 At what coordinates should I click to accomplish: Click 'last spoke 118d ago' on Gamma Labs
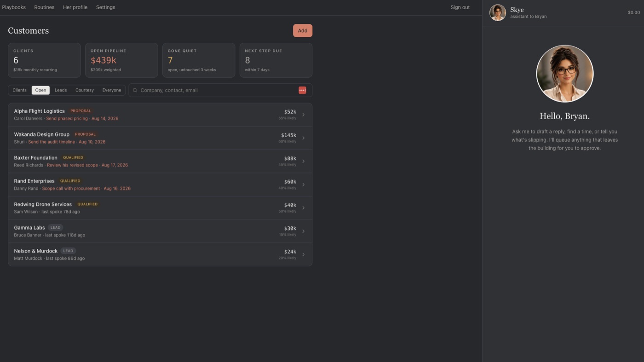[65, 235]
